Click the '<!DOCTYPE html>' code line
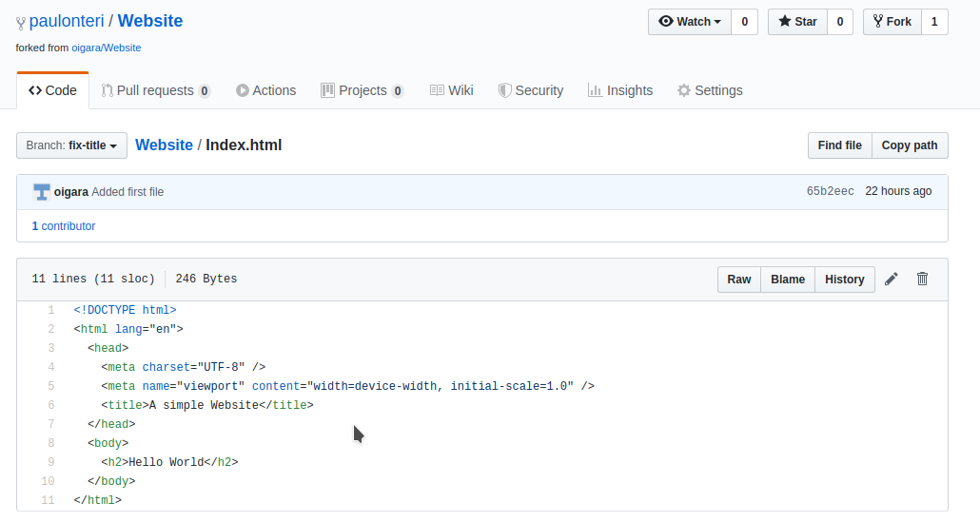This screenshot has height=522, width=980. (125, 310)
